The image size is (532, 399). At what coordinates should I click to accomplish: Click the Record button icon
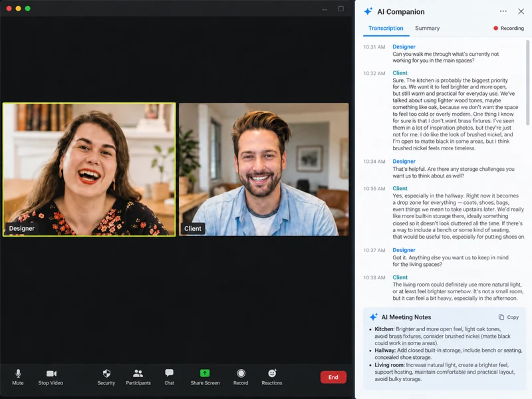241,374
